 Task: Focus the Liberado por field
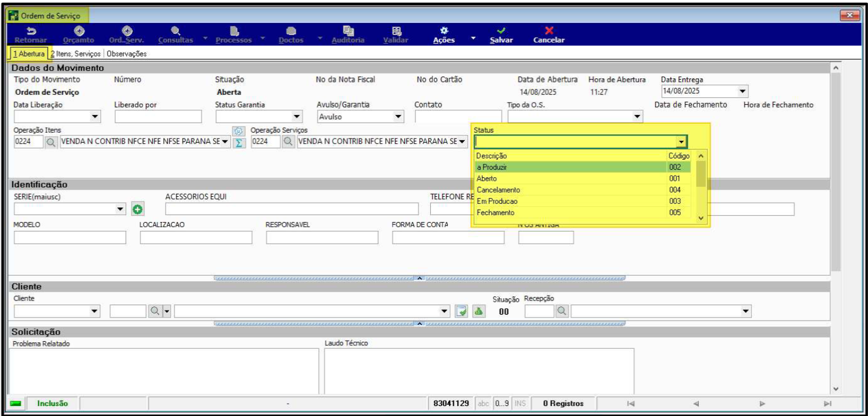[x=159, y=117]
